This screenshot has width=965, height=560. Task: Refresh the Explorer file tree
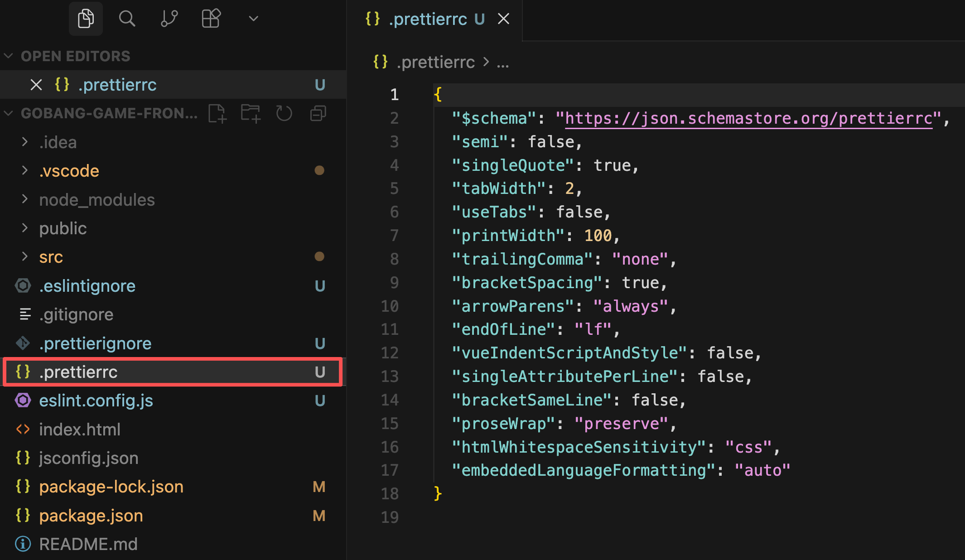click(284, 113)
